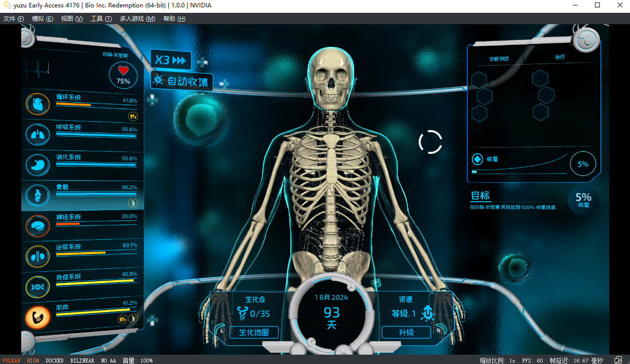Click the virus icon on 自动收集
The image size is (630, 364).
pos(158,79)
